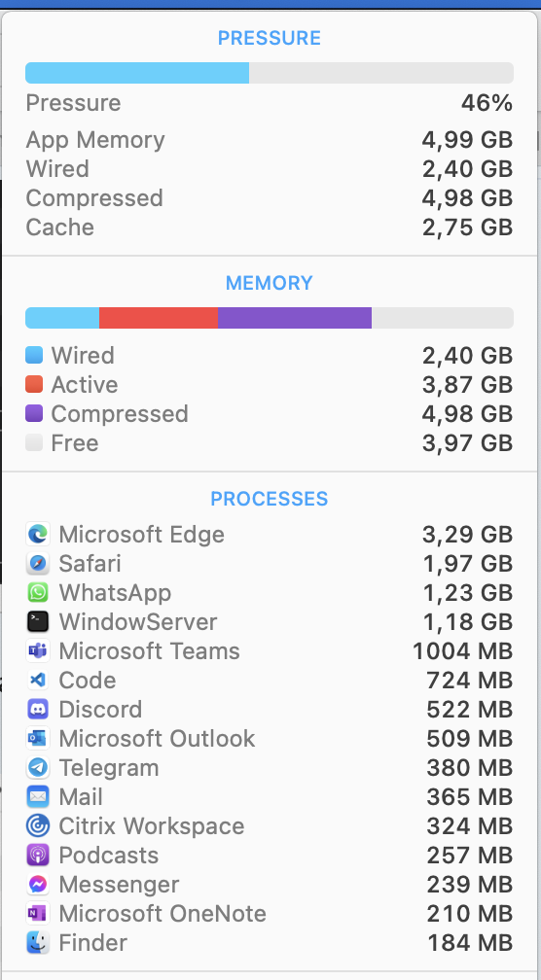Select the Mail process row

coord(270,797)
